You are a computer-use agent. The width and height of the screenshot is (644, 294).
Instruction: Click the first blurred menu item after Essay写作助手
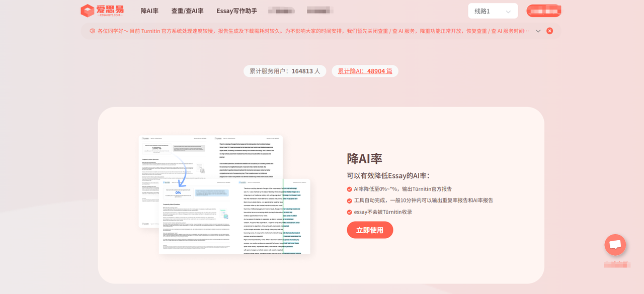pos(281,11)
